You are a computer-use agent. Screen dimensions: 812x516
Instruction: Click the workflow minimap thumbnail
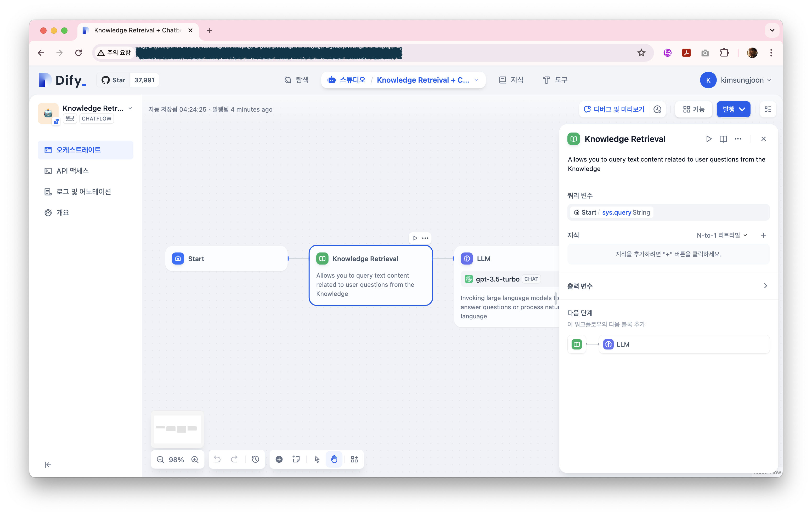click(177, 429)
